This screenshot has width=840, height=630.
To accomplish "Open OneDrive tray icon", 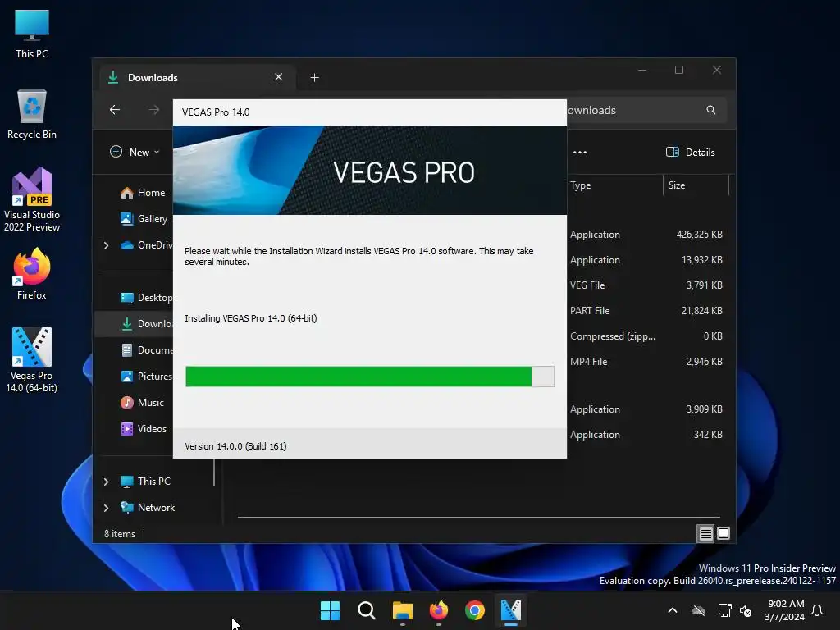I will [x=699, y=610].
